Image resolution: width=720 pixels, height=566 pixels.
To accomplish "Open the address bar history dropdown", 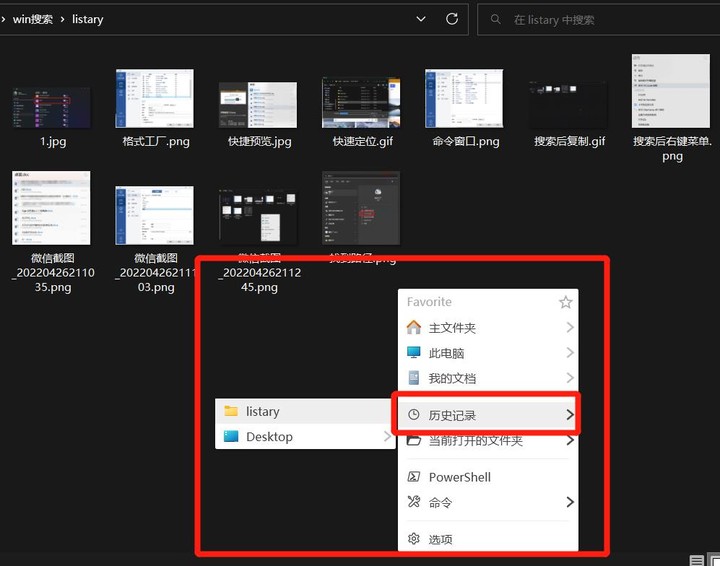I will pos(421,19).
